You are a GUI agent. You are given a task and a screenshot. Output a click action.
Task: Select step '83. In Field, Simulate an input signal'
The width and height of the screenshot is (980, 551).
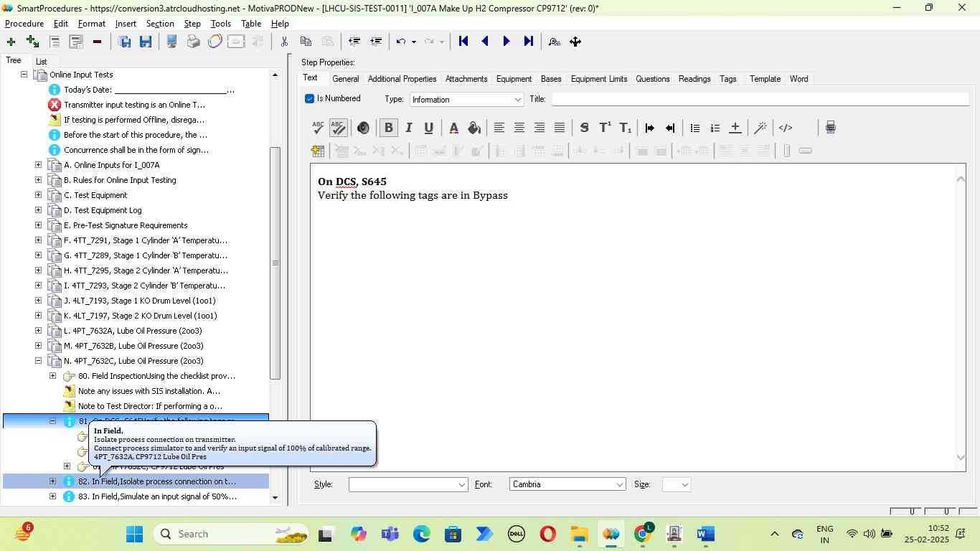point(157,496)
